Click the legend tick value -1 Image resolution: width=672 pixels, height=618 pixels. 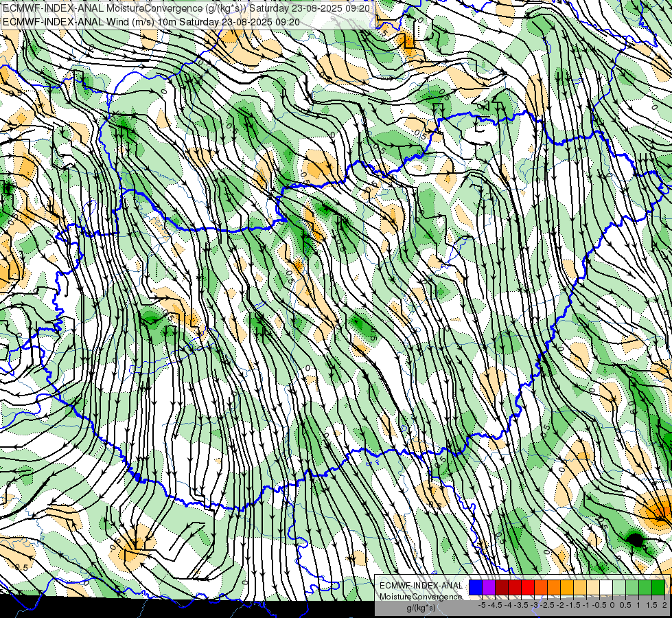586,605
